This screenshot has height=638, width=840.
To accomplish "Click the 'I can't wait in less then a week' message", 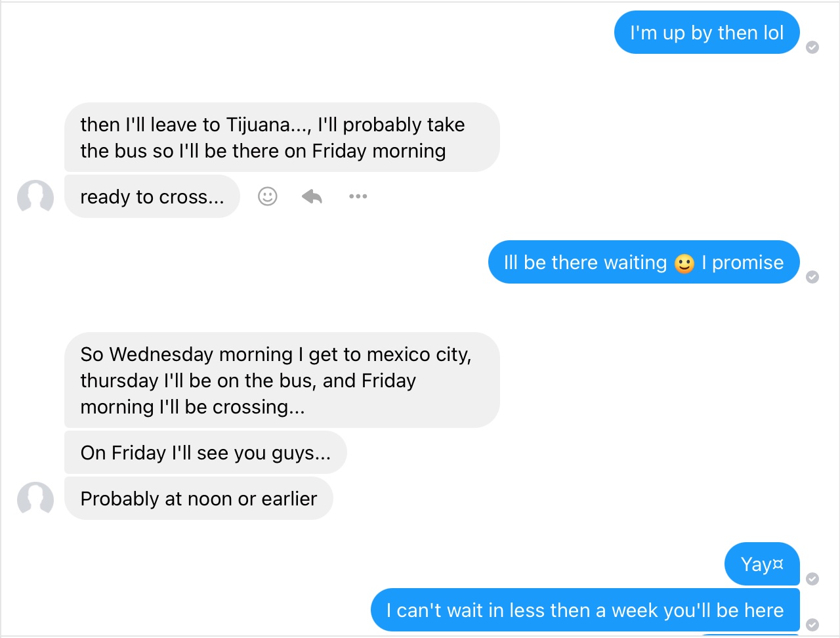I will tap(585, 610).
